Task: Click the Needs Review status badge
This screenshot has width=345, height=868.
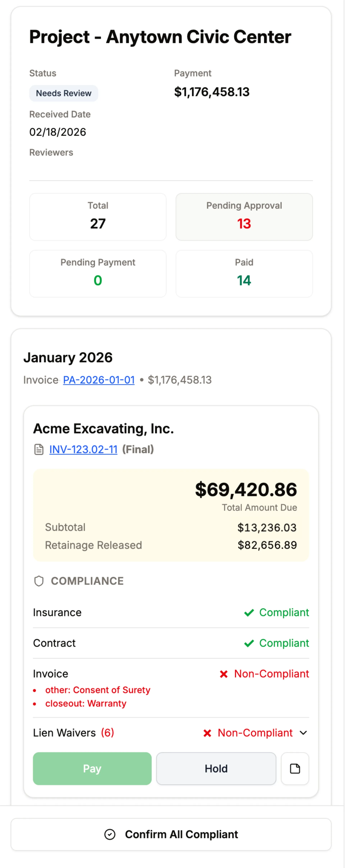Action: (63, 93)
